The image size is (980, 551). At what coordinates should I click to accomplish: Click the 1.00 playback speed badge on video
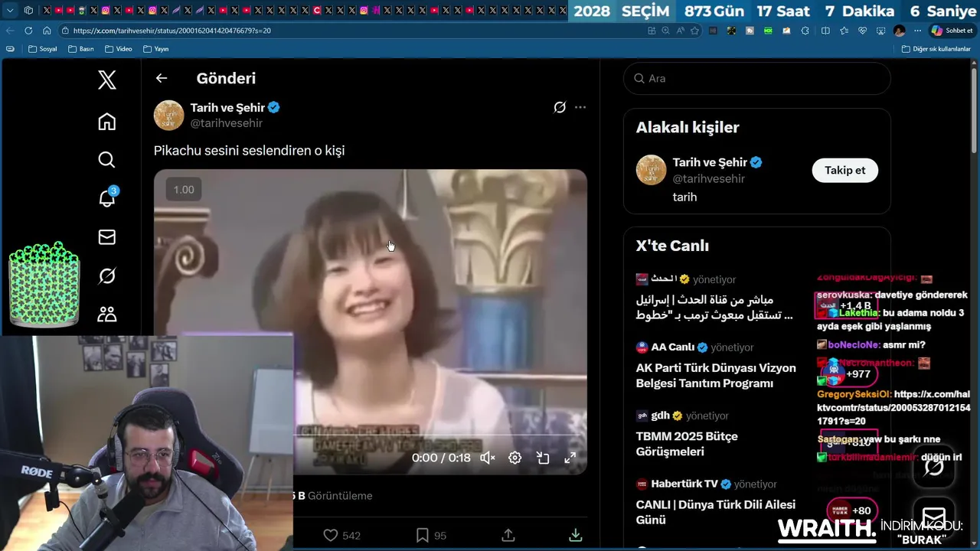click(184, 190)
